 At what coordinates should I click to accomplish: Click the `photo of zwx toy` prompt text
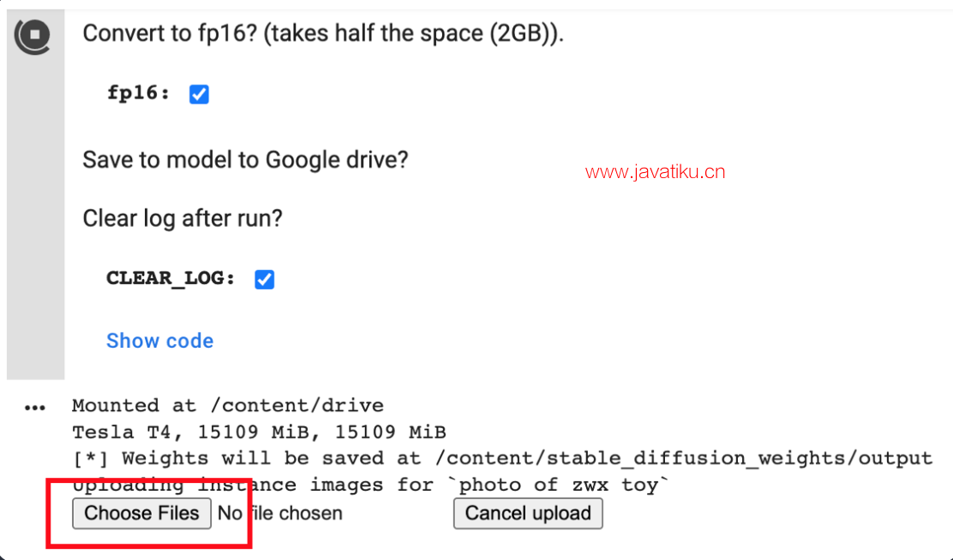(558, 485)
